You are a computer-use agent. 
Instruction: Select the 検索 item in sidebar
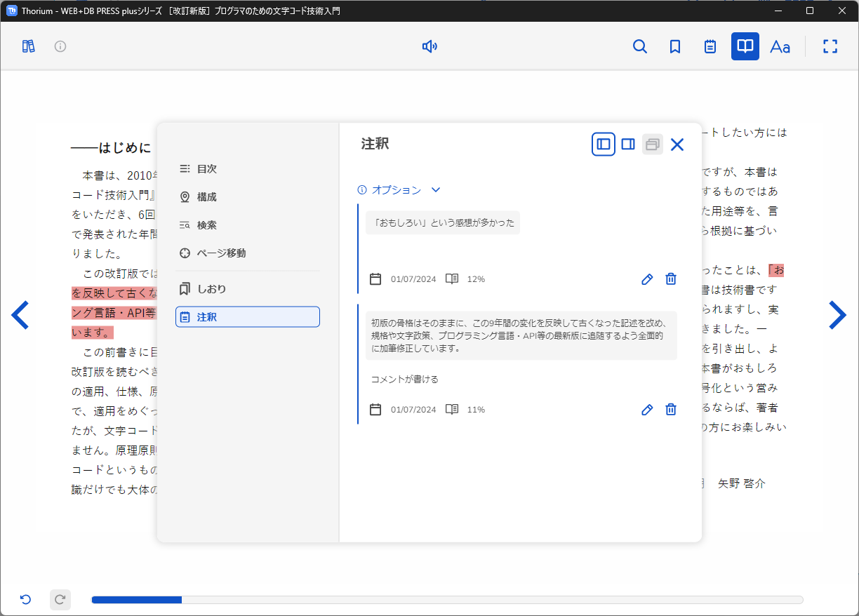click(207, 225)
